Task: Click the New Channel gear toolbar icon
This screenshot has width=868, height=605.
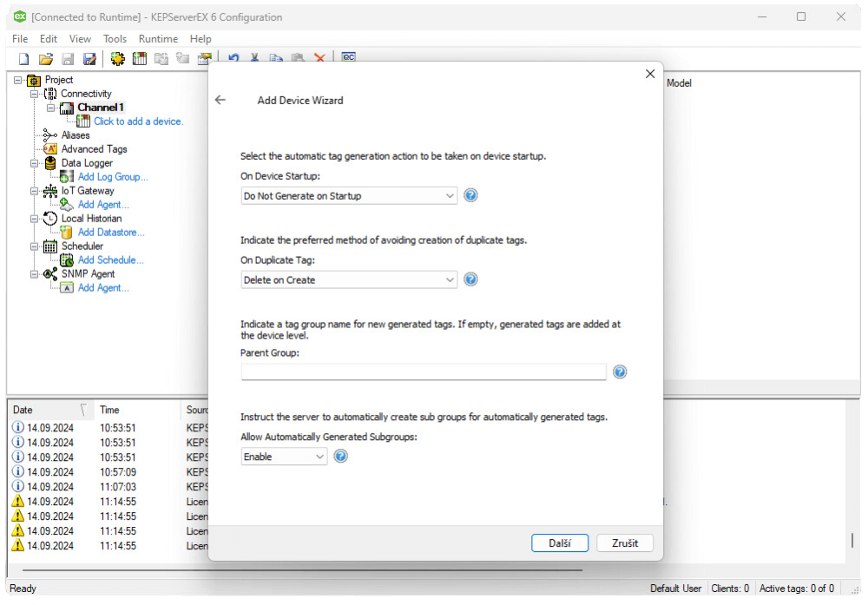Action: (x=117, y=58)
